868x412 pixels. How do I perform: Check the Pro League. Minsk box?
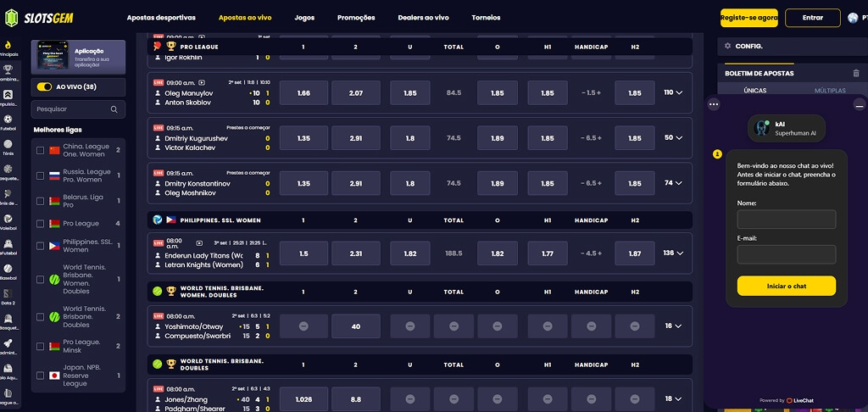point(40,346)
